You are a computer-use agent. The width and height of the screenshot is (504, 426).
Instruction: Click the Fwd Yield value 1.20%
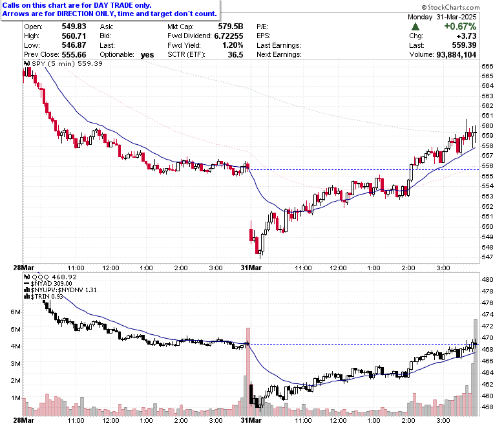pos(233,45)
